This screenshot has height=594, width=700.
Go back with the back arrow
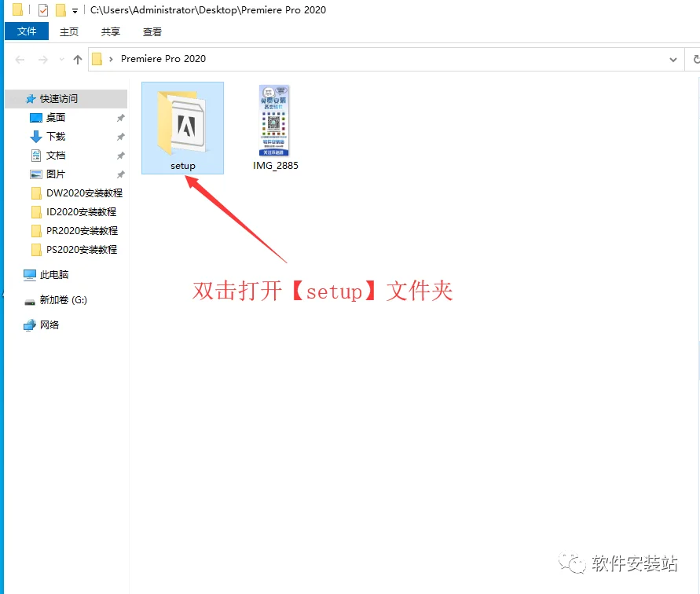20,60
